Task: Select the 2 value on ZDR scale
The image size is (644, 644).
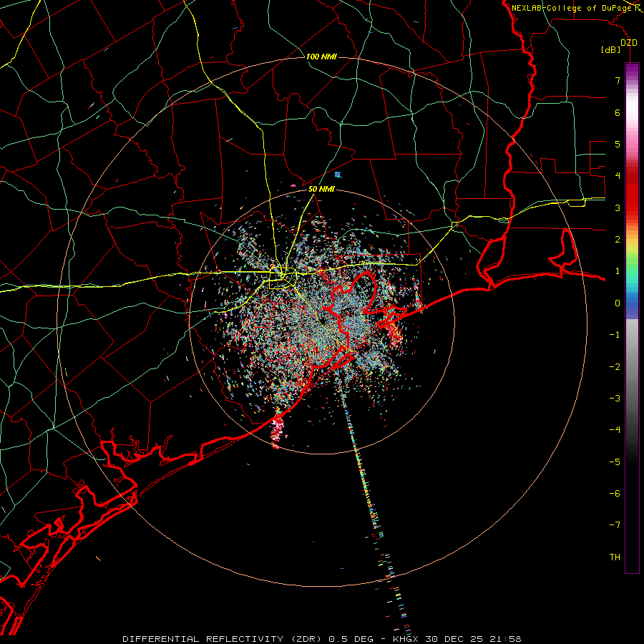Action: click(618, 240)
